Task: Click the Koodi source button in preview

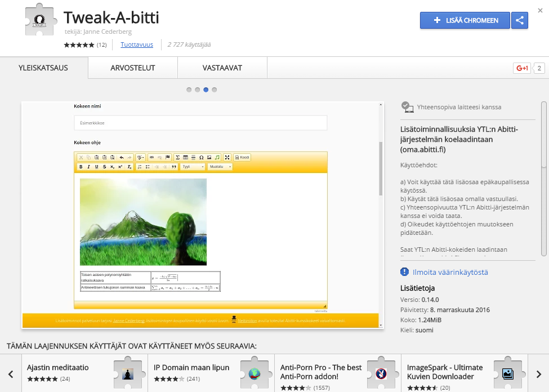Action: 242,157
